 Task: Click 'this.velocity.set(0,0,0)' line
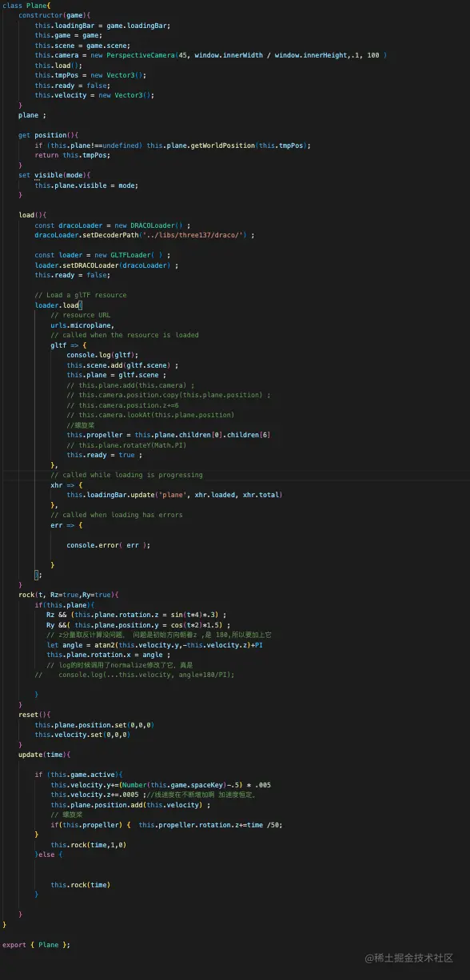82,735
